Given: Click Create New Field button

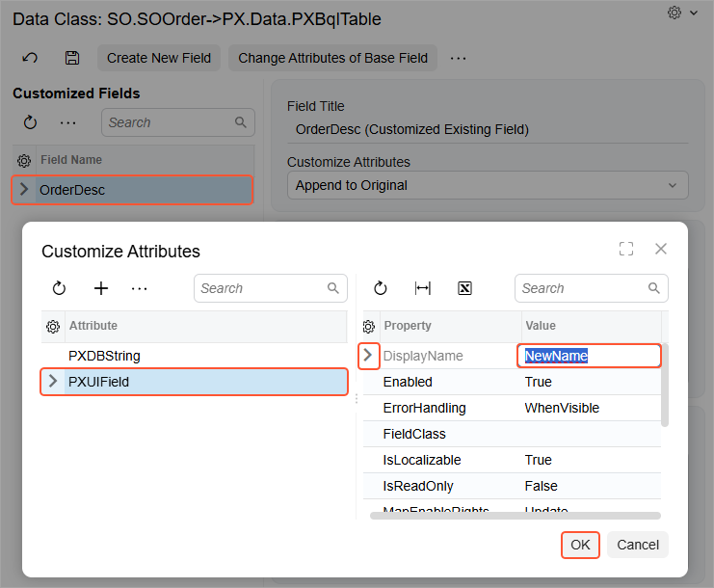Looking at the screenshot, I should click(x=159, y=58).
